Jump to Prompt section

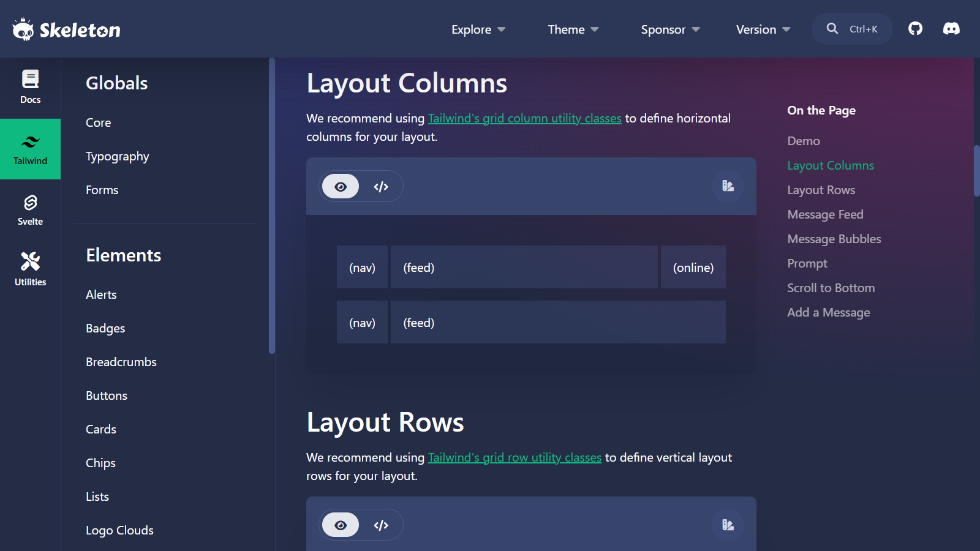pyautogui.click(x=807, y=263)
